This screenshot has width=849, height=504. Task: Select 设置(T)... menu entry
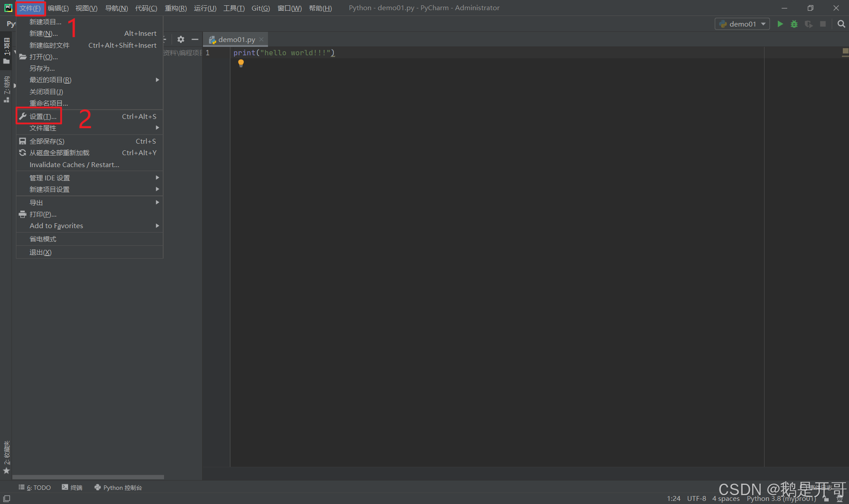43,116
